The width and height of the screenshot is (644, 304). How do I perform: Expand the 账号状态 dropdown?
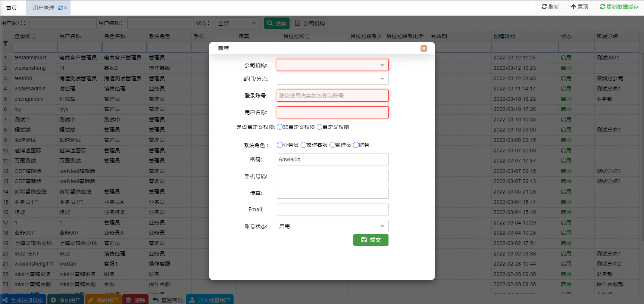point(382,226)
